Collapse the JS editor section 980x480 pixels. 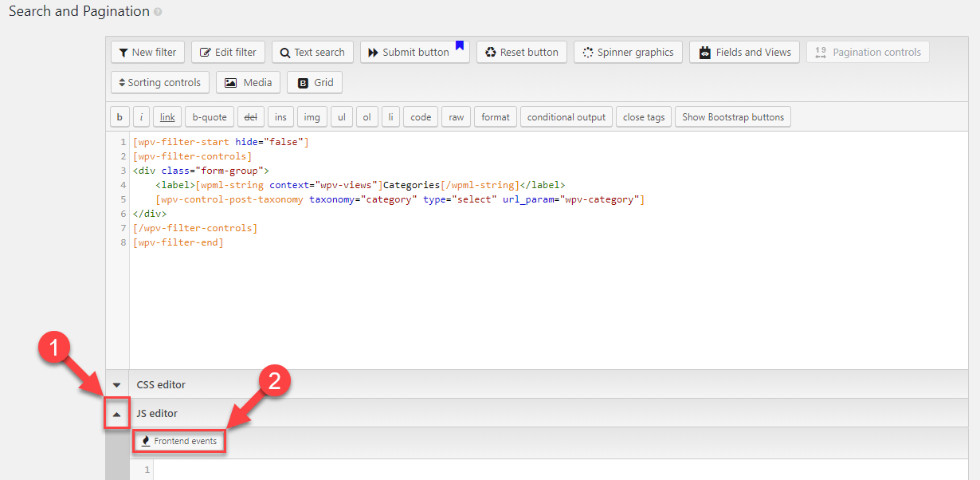[116, 413]
